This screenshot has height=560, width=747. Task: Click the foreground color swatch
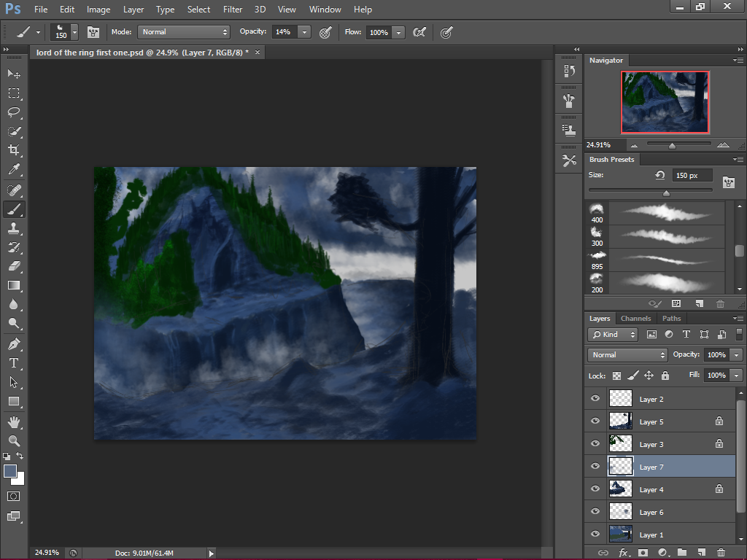coord(10,471)
